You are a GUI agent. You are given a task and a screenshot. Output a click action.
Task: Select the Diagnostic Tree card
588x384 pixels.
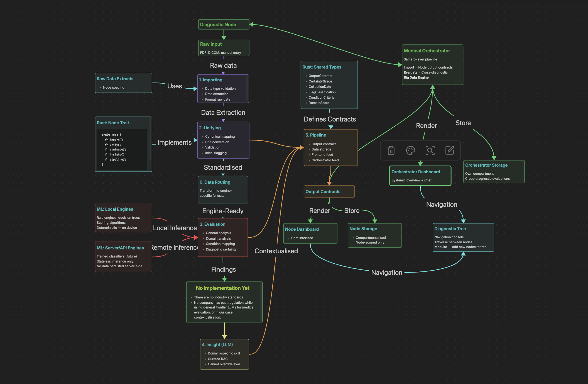coord(463,237)
